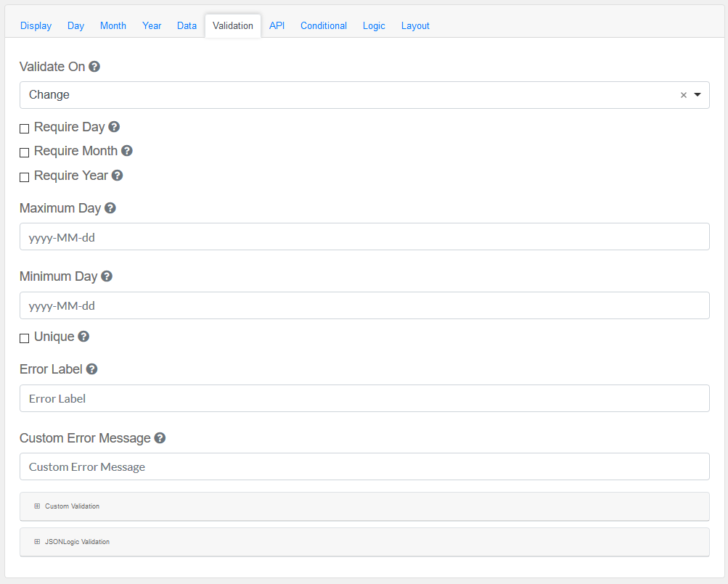Click help icon beside Require Day

point(114,127)
